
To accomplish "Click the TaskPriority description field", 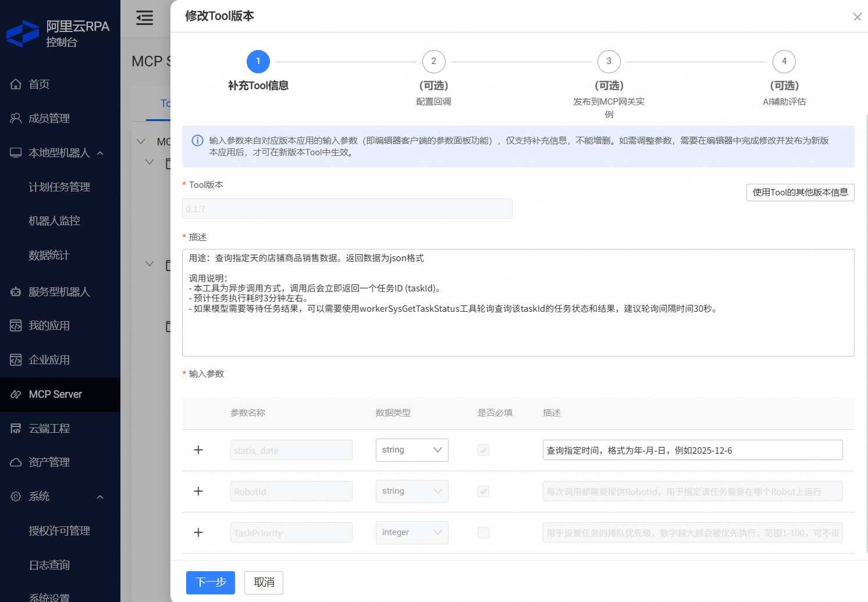I will click(x=693, y=533).
